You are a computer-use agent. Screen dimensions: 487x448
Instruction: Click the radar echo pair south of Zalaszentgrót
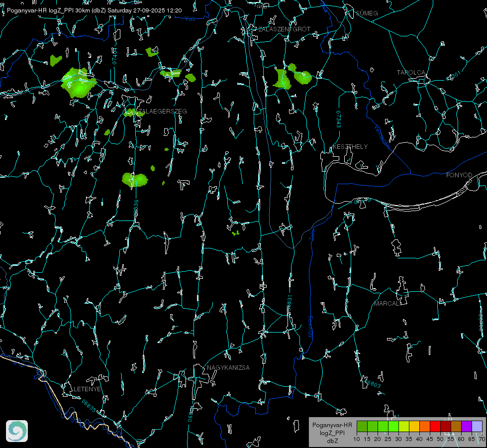click(x=292, y=77)
